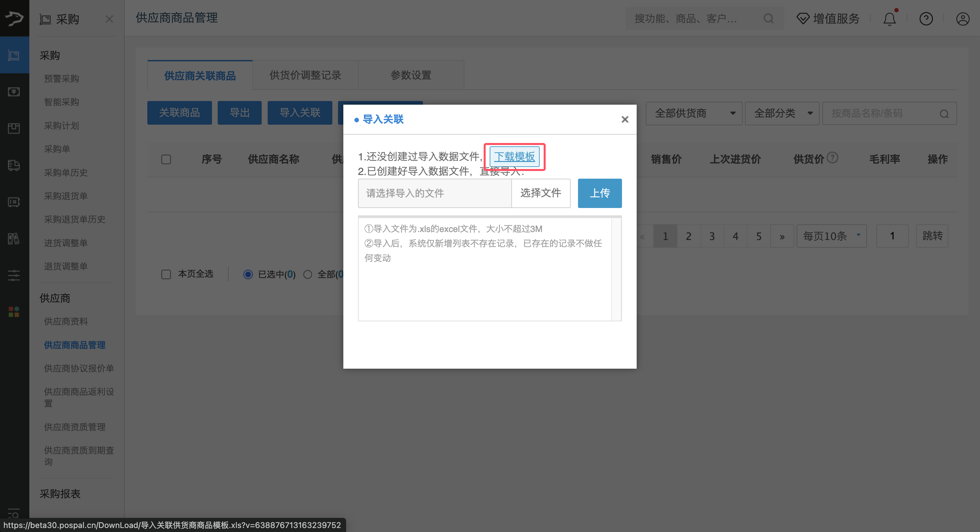
Task: Click the bottom search-list sidebar icon
Action: (x=14, y=514)
